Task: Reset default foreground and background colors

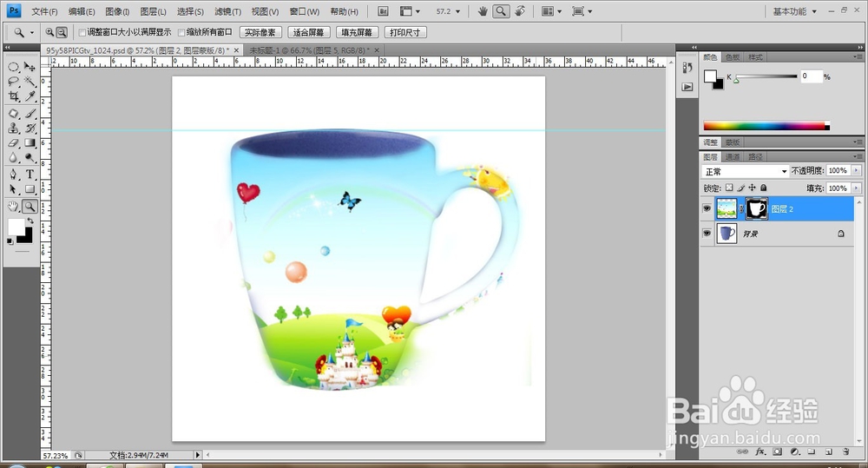Action: point(10,241)
